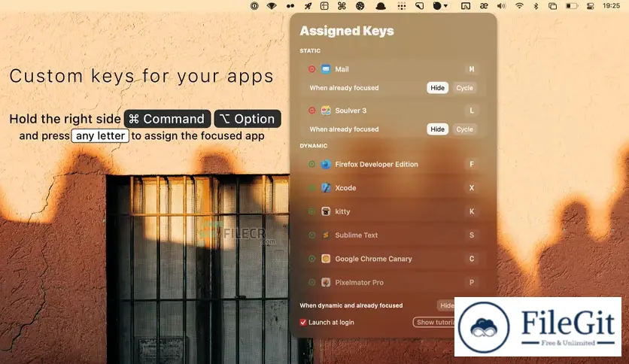The height and width of the screenshot is (364, 629).
Task: Click the overlapping windows menu bar icon
Action: coord(553,6)
